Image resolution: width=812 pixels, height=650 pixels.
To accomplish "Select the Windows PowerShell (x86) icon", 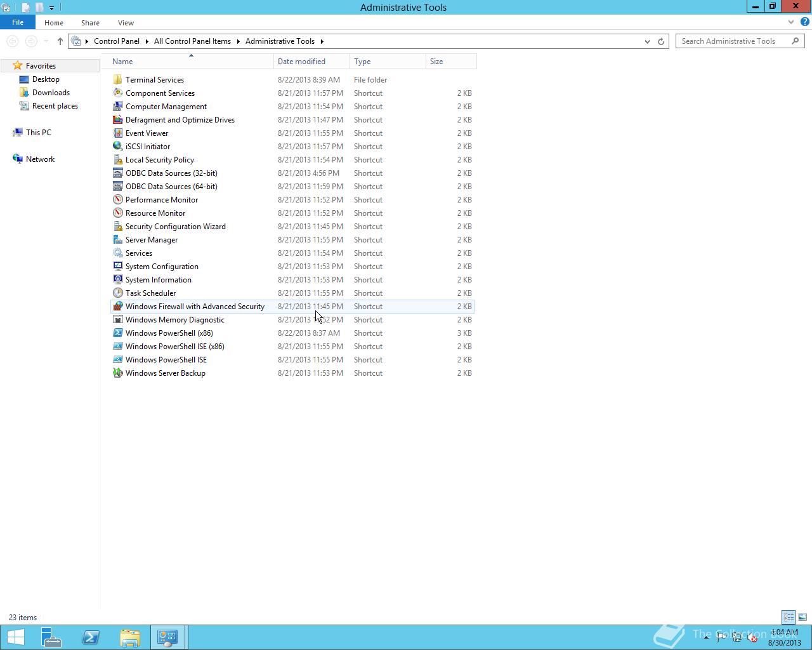I will pyautogui.click(x=117, y=333).
